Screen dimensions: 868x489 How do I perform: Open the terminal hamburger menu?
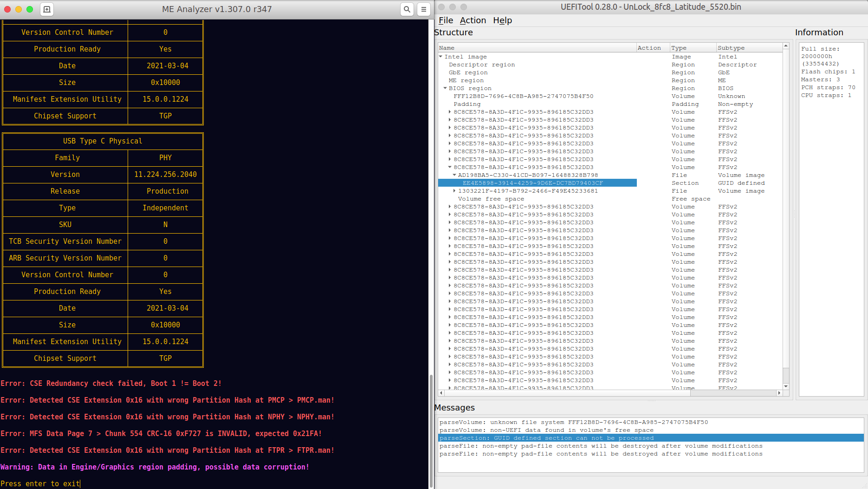[x=423, y=9]
